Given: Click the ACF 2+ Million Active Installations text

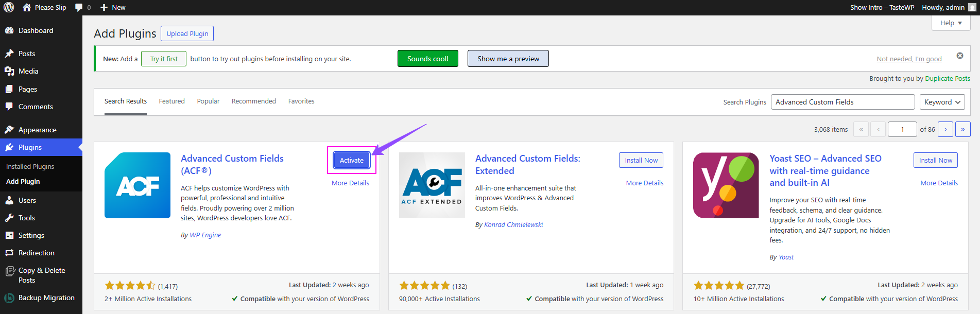Looking at the screenshot, I should point(148,299).
